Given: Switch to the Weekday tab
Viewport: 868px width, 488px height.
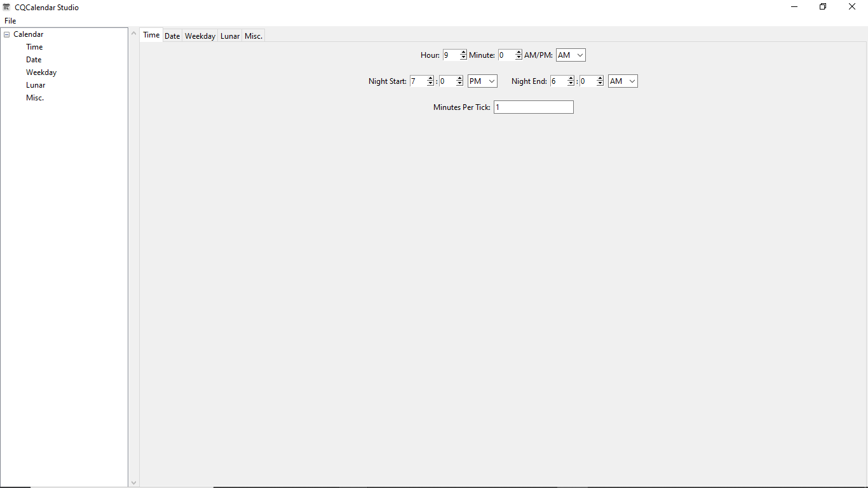Looking at the screenshot, I should click(200, 36).
